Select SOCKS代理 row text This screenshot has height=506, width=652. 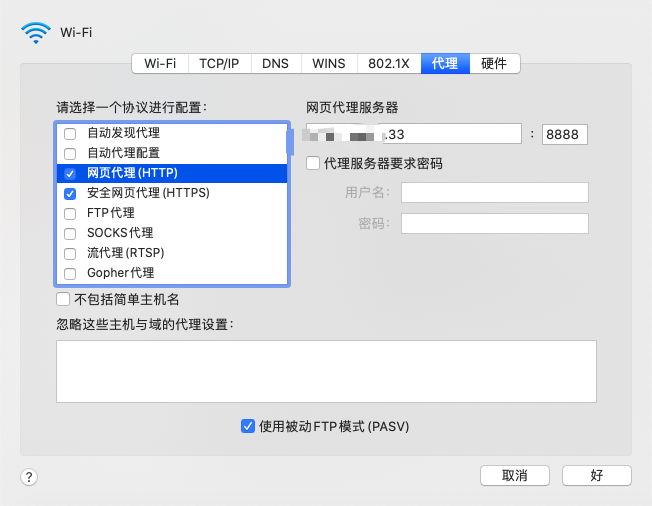(120, 233)
